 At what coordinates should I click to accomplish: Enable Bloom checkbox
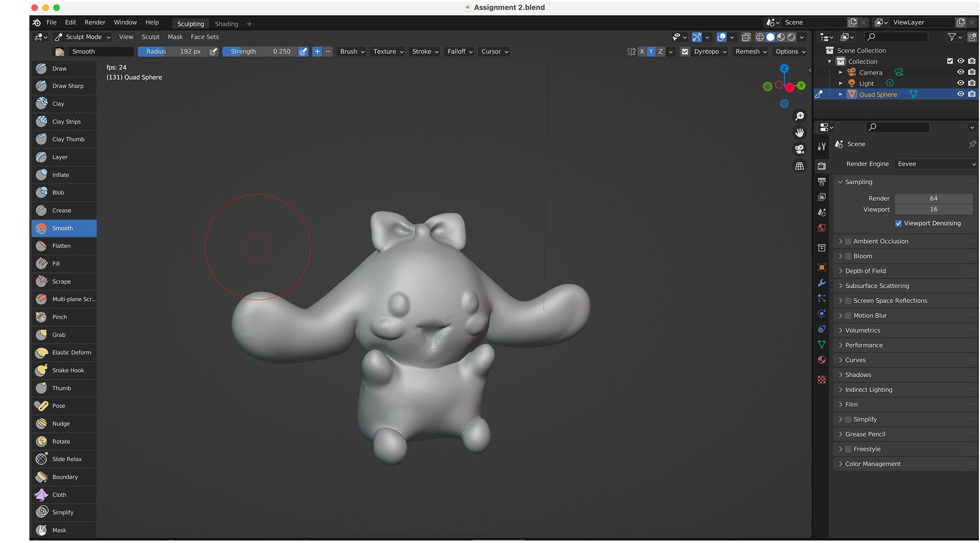click(x=848, y=256)
